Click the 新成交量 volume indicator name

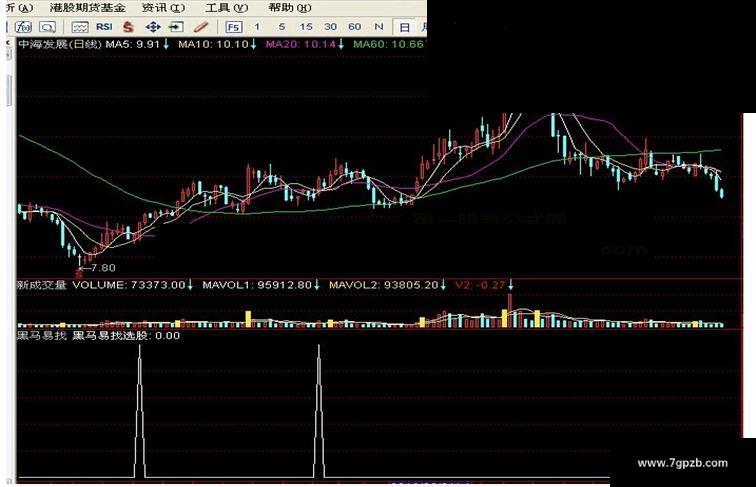tap(41, 285)
